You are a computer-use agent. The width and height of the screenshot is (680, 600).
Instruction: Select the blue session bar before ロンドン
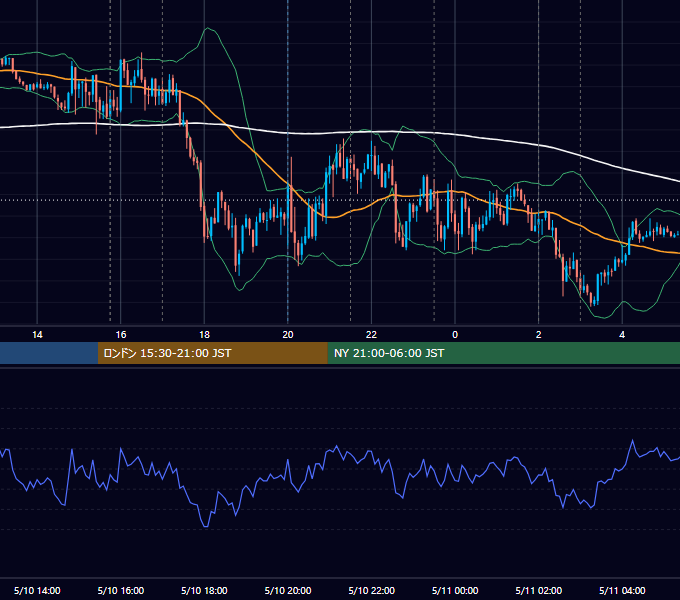point(49,353)
